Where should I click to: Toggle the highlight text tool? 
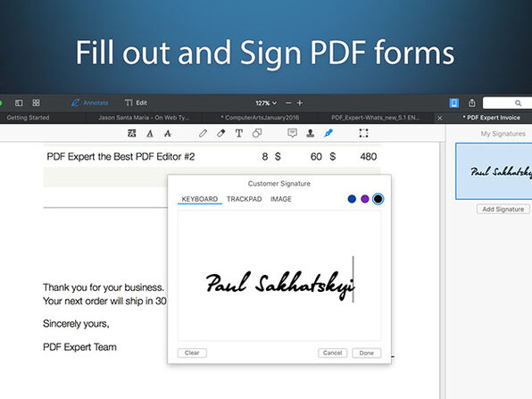click(131, 133)
